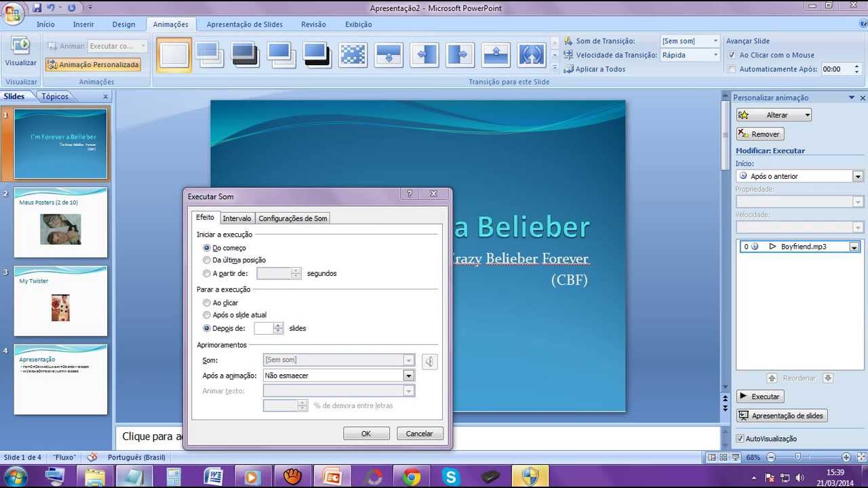Open the Início 'Após o anterior' dropdown
This screenshot has height=488, width=868.
coord(858,176)
